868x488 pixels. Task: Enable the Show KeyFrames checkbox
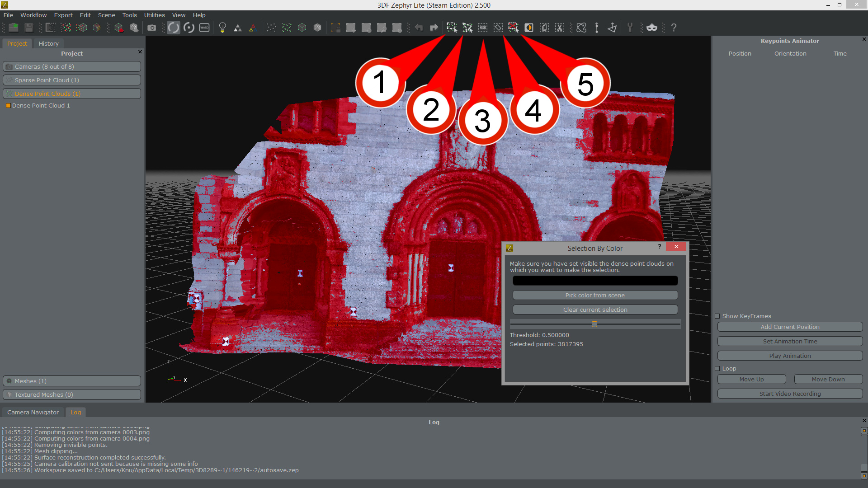(717, 316)
